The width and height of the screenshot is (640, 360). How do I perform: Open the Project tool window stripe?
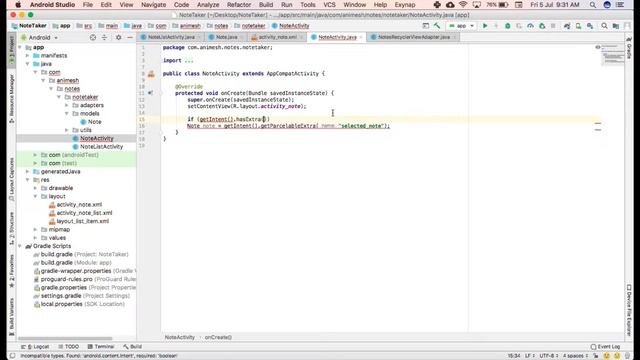click(x=11, y=51)
